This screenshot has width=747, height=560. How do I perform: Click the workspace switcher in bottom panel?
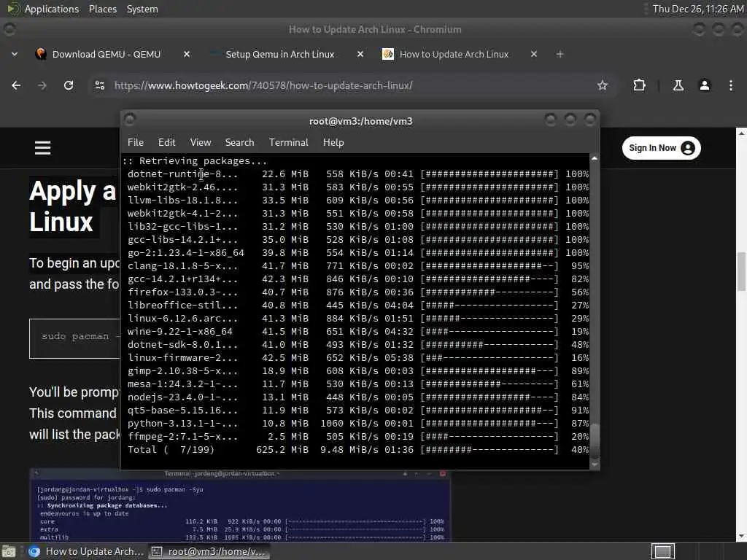click(662, 551)
